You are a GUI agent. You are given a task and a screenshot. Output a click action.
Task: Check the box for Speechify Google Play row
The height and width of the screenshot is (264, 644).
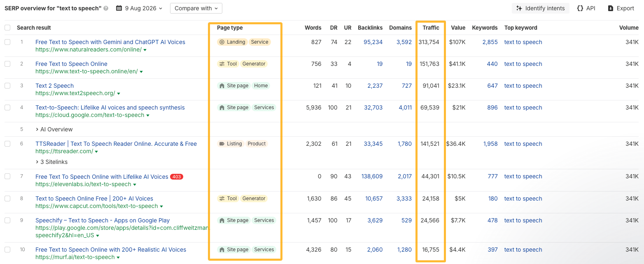[7, 220]
